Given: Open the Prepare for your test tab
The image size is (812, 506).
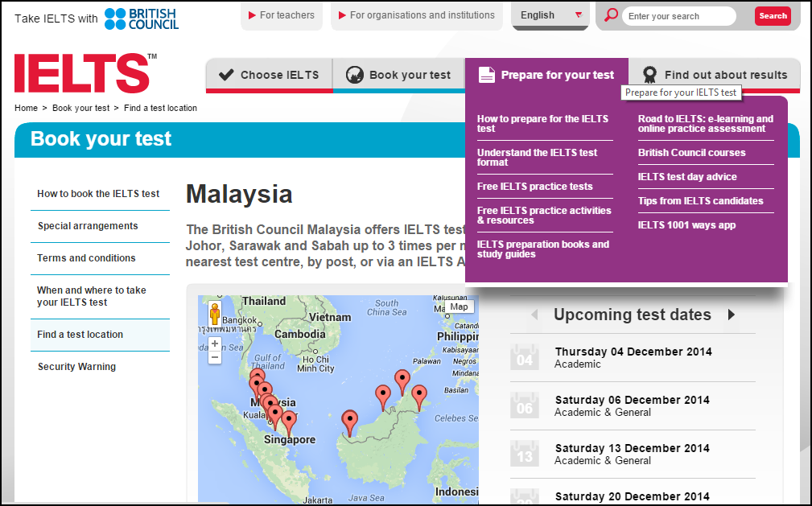Looking at the screenshot, I should (547, 75).
